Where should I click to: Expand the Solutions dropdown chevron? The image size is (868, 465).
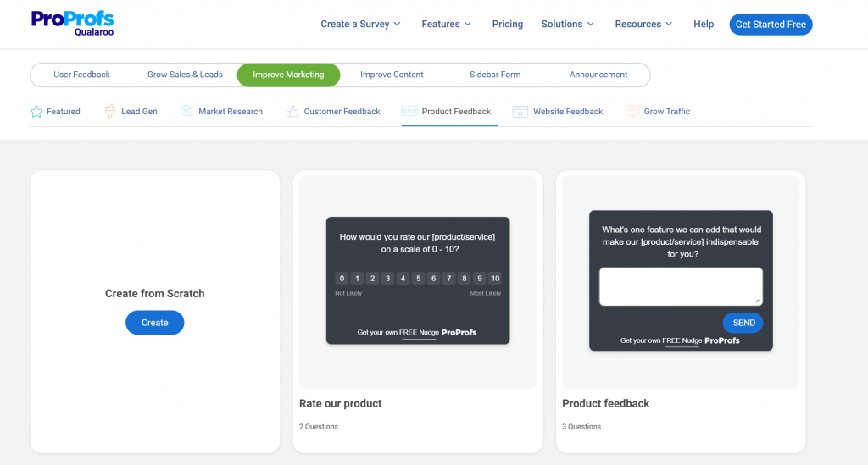click(x=591, y=25)
